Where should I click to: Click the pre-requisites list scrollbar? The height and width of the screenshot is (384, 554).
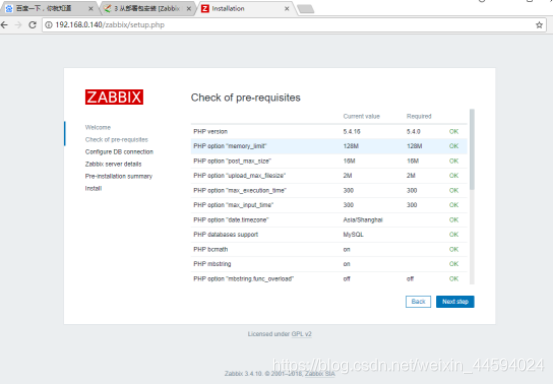(472, 149)
